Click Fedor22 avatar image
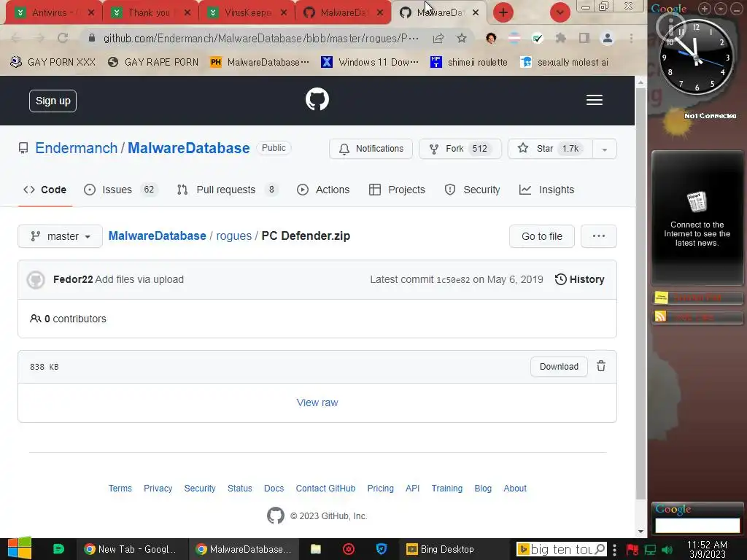Viewport: 747px width, 560px height. point(36,279)
